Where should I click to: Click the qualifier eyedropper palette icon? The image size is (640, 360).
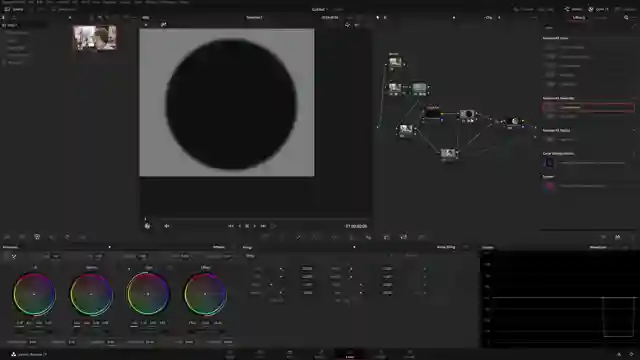tap(298, 237)
